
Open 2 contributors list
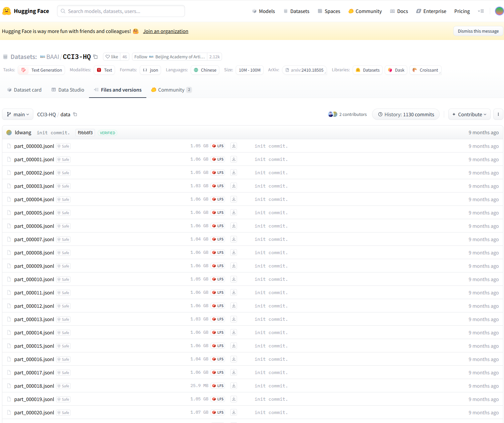point(347,114)
